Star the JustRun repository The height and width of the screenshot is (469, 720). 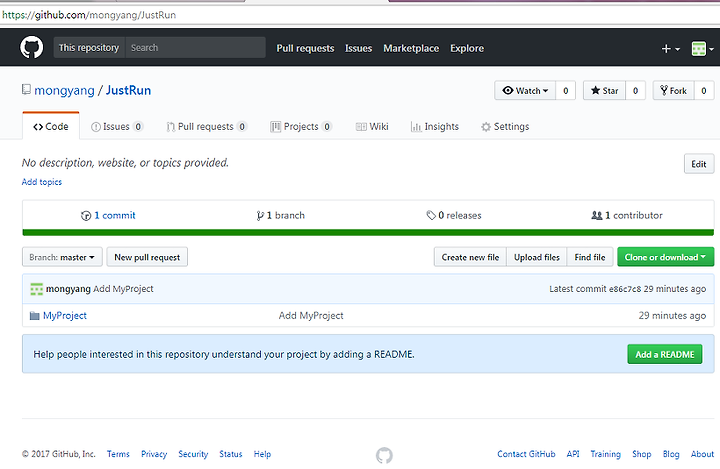point(604,90)
